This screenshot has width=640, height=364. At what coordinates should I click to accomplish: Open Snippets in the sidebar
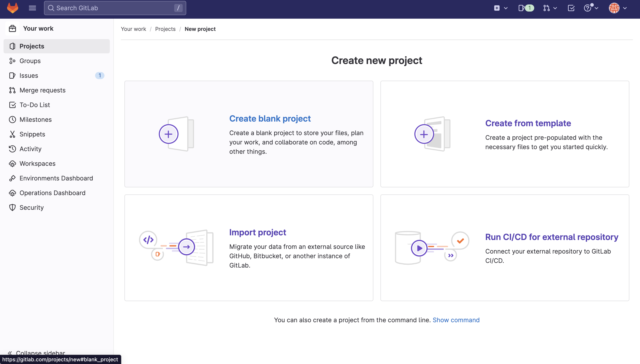56,134
